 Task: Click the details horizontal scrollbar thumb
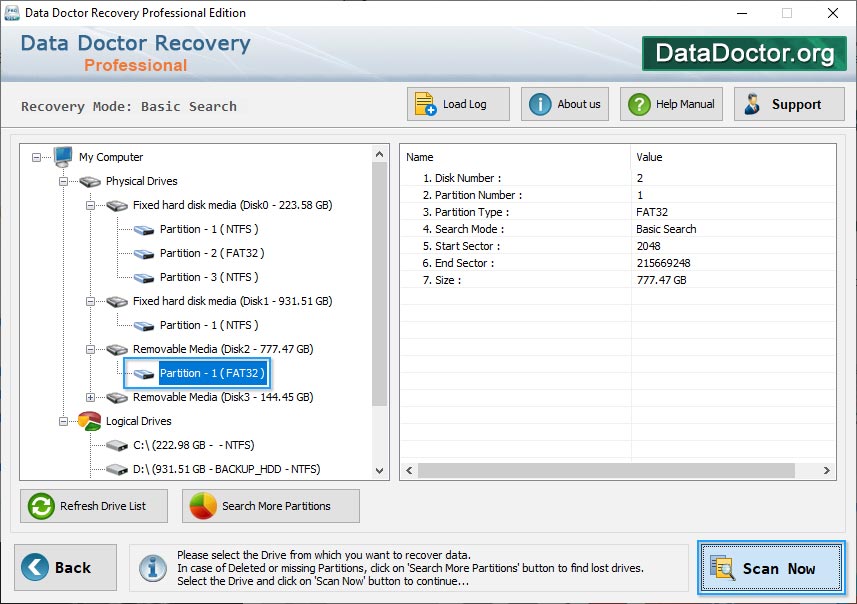click(606, 470)
